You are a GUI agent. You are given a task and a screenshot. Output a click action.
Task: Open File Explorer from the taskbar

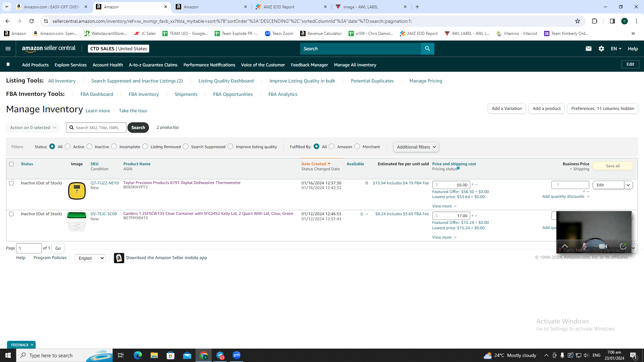[x=154, y=355]
